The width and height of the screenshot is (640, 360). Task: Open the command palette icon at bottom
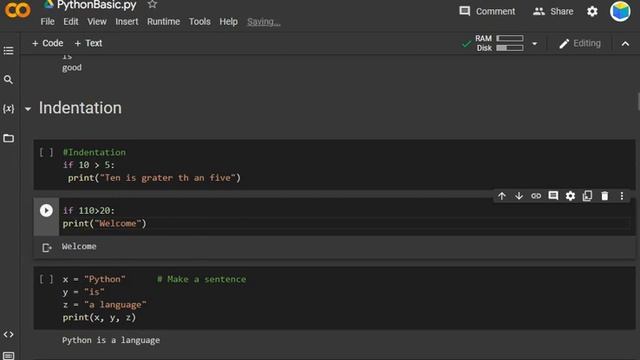tap(8, 356)
